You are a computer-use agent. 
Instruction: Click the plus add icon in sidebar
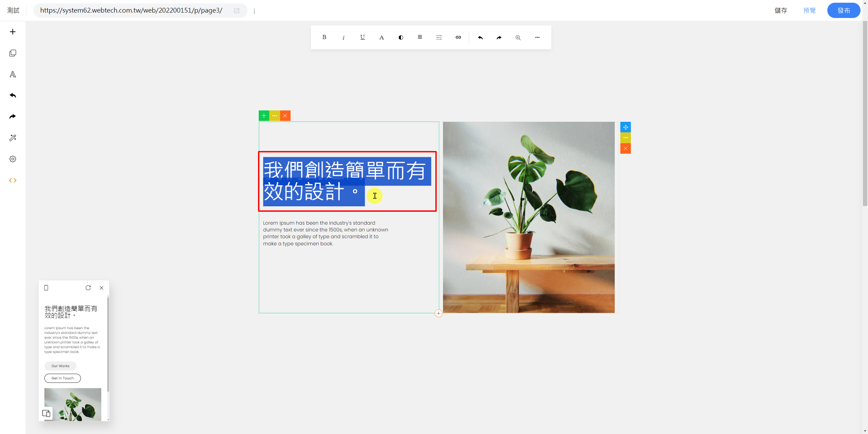pos(13,32)
